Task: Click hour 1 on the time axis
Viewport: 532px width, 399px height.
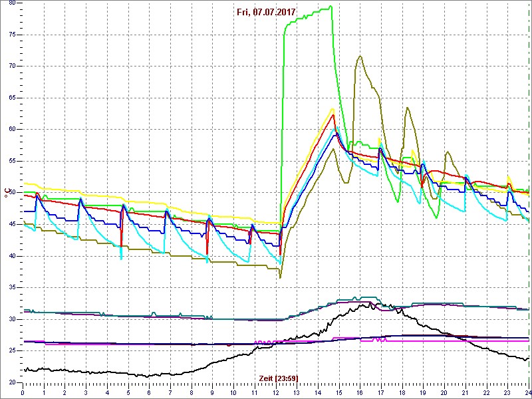Action: coord(44,392)
